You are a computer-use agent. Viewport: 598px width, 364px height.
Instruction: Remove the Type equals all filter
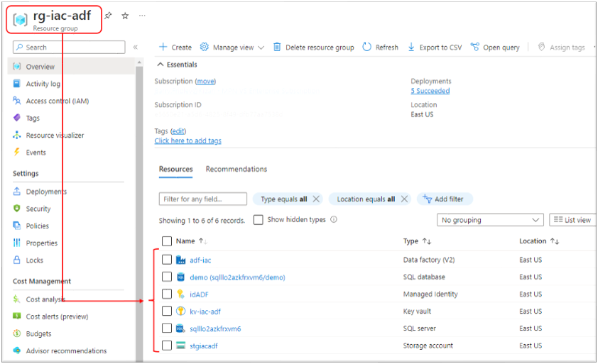(x=316, y=199)
